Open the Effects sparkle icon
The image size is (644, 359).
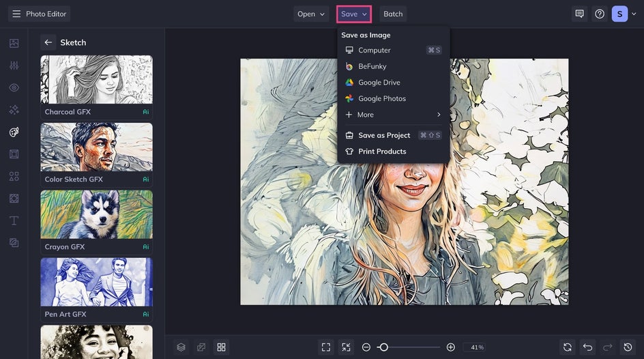coord(14,110)
